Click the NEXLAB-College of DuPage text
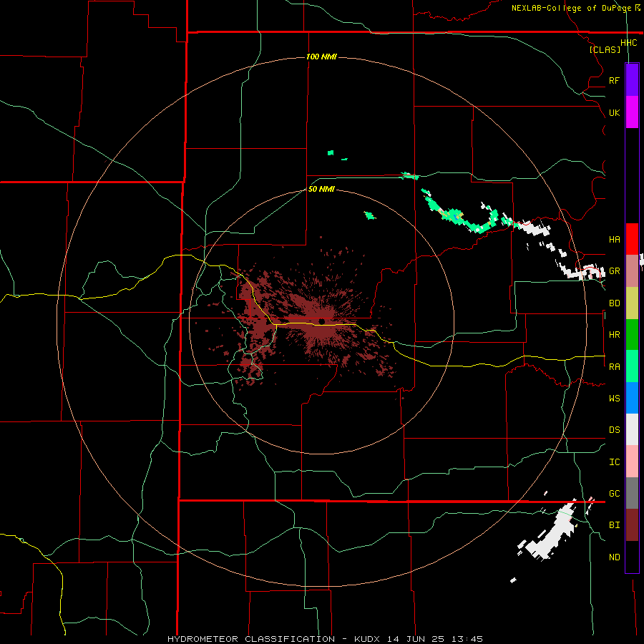This screenshot has width=644, height=644. 571,8
